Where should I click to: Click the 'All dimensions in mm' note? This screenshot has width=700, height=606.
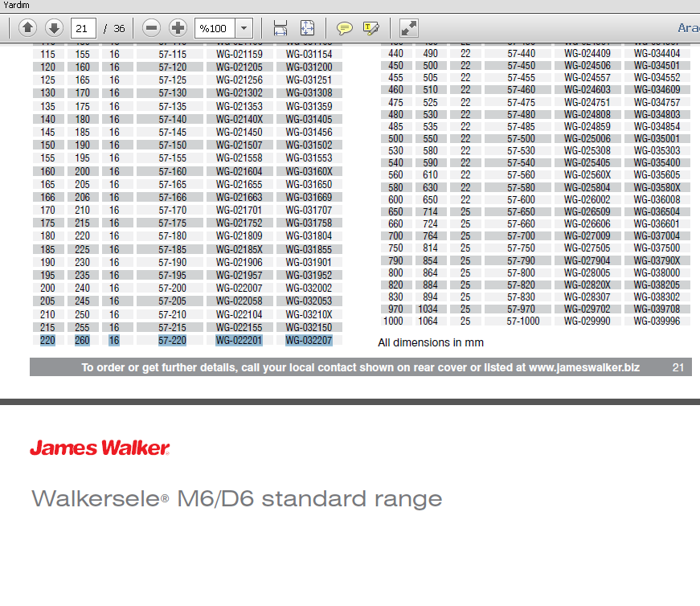[x=431, y=342]
